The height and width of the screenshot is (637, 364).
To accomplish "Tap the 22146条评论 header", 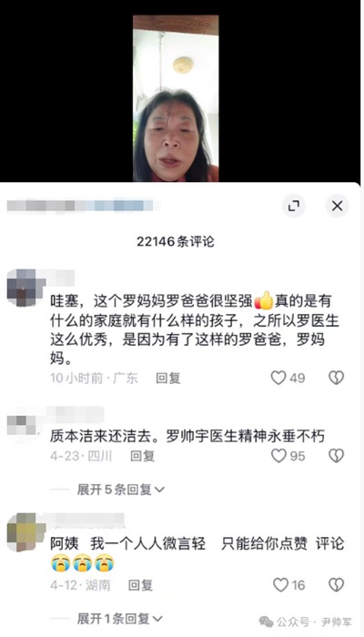I will [x=175, y=242].
